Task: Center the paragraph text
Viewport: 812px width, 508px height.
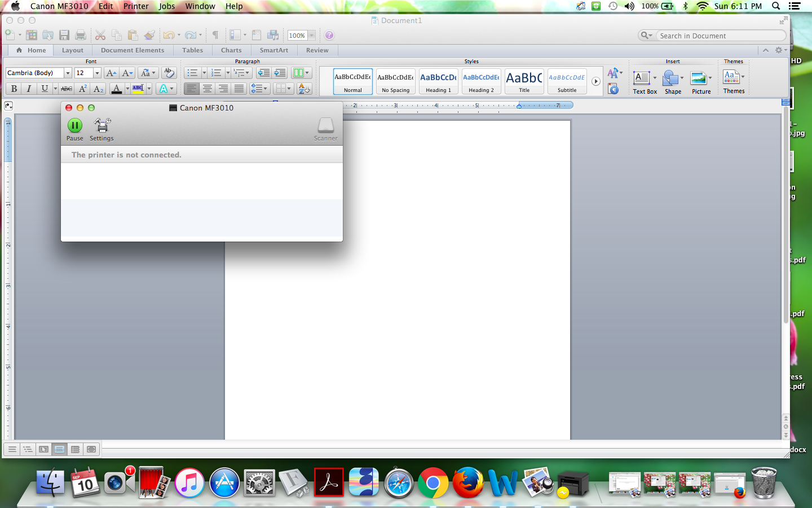Action: tap(208, 89)
